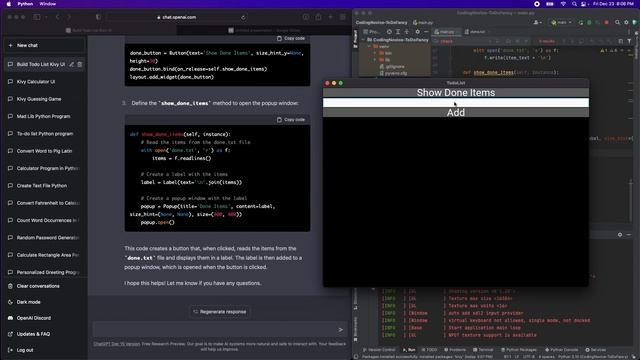Open the Problems tool window tab
The height and width of the screenshot is (360, 640).
[455, 350]
